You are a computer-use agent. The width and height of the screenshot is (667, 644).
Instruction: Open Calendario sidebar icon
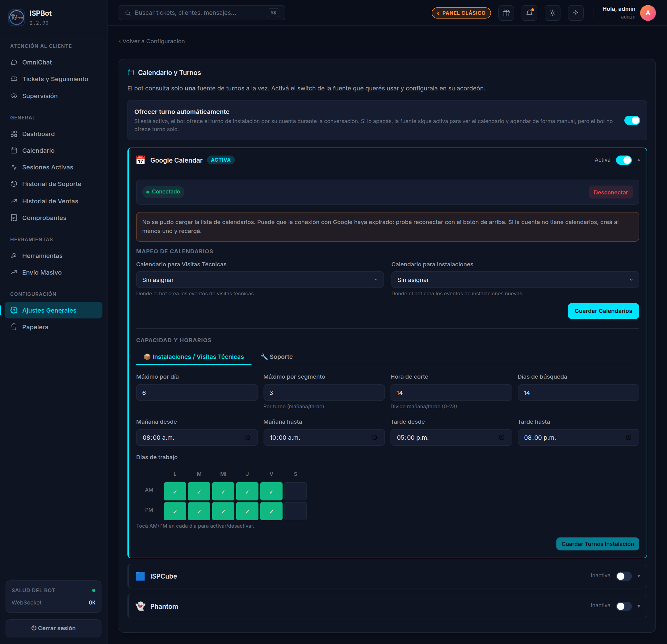tap(14, 150)
